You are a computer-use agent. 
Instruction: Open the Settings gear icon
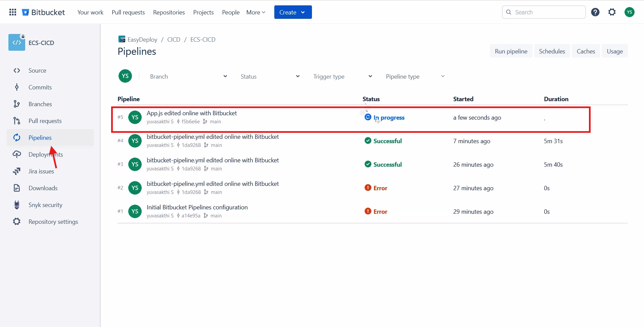click(x=612, y=12)
